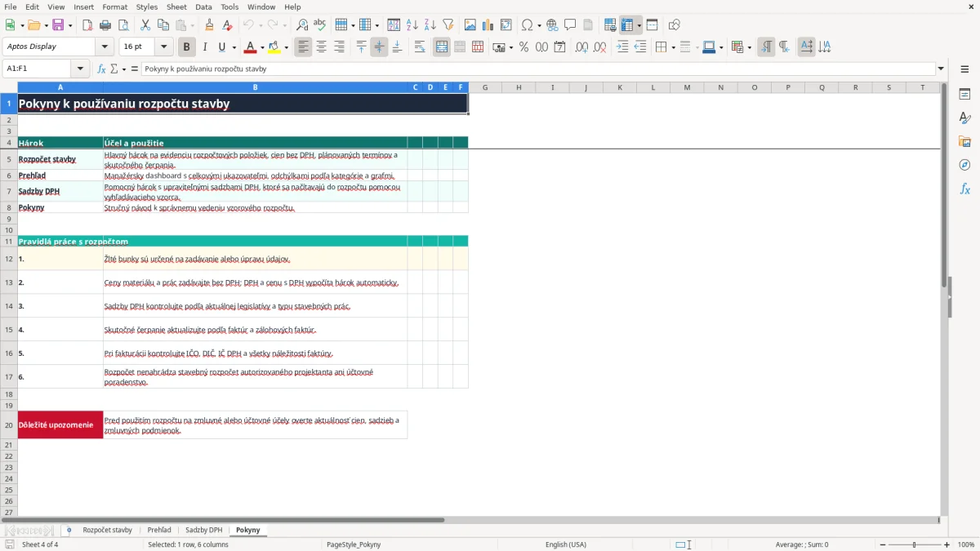Apply the yellow background highlight color
This screenshot has height=551, width=980.
pyautogui.click(x=274, y=47)
